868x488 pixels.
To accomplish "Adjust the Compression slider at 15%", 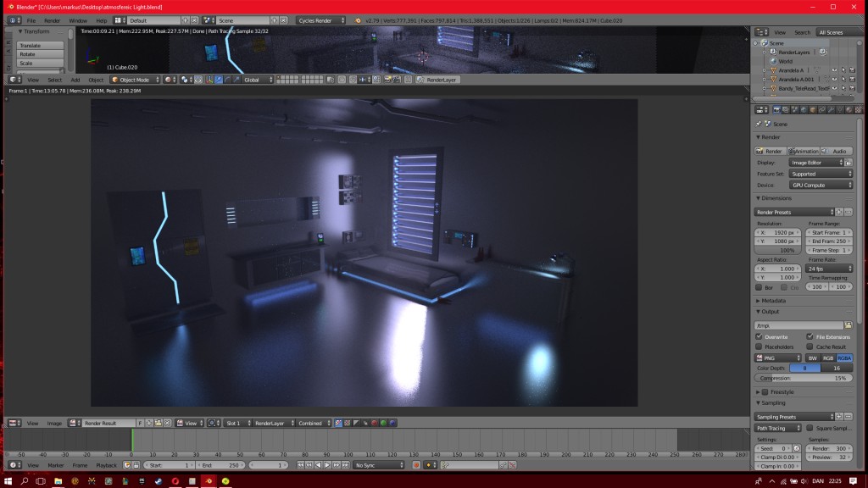I will click(x=804, y=378).
